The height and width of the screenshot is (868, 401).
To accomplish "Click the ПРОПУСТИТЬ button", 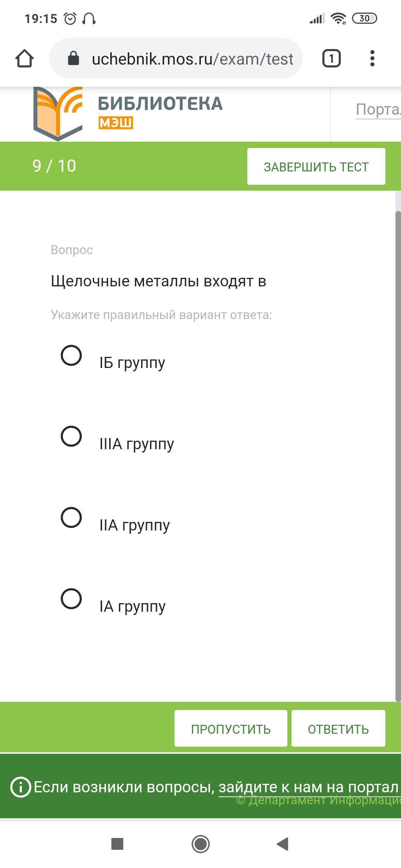I will coord(231,729).
